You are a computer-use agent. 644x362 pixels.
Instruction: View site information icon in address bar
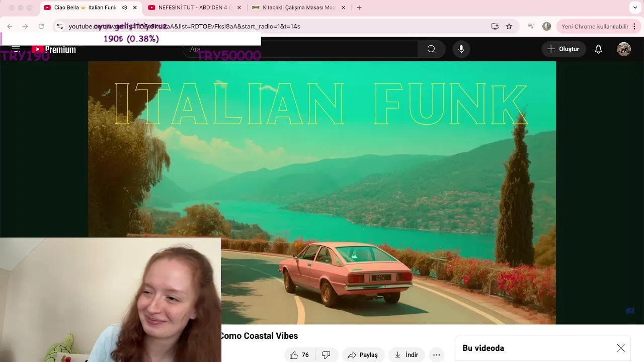coord(60,26)
